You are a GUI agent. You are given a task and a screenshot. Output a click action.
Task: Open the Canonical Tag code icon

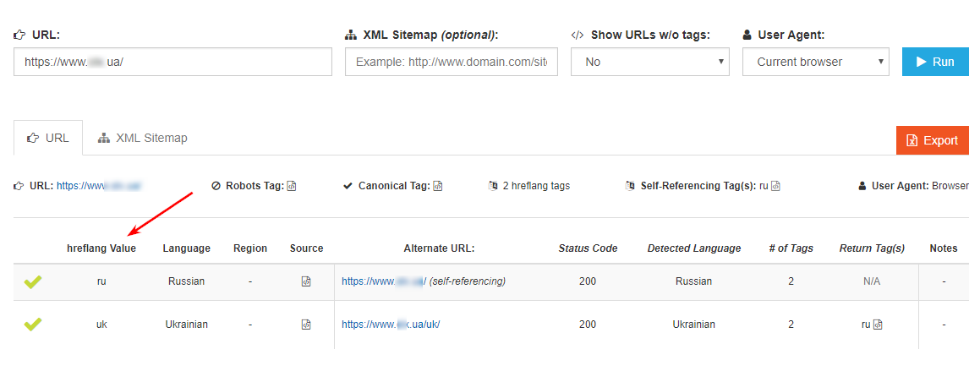(x=438, y=186)
